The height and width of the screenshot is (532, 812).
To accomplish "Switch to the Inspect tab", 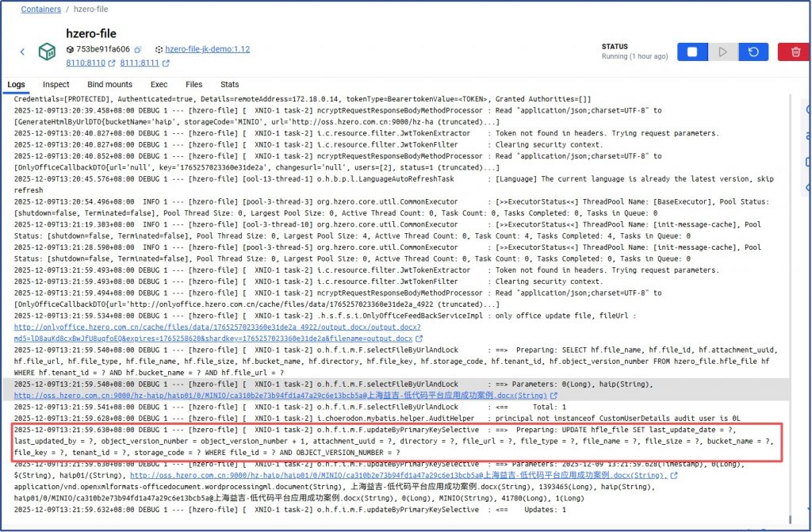I will (x=56, y=84).
